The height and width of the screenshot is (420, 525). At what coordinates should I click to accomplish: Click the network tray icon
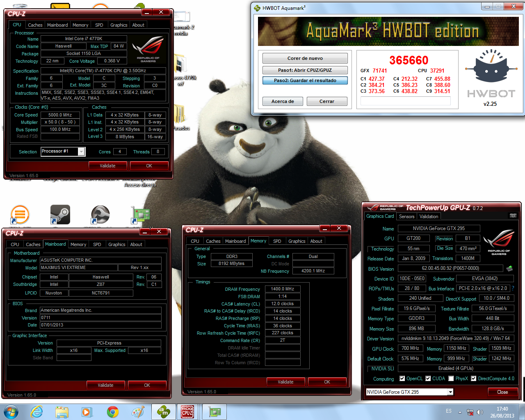point(470,412)
